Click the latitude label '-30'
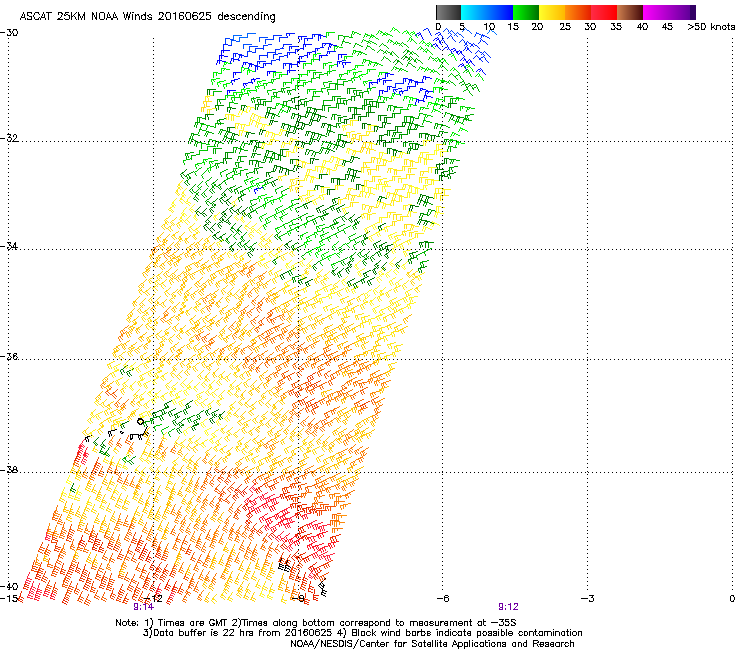Image resolution: width=740 pixels, height=650 pixels. pos(9,33)
